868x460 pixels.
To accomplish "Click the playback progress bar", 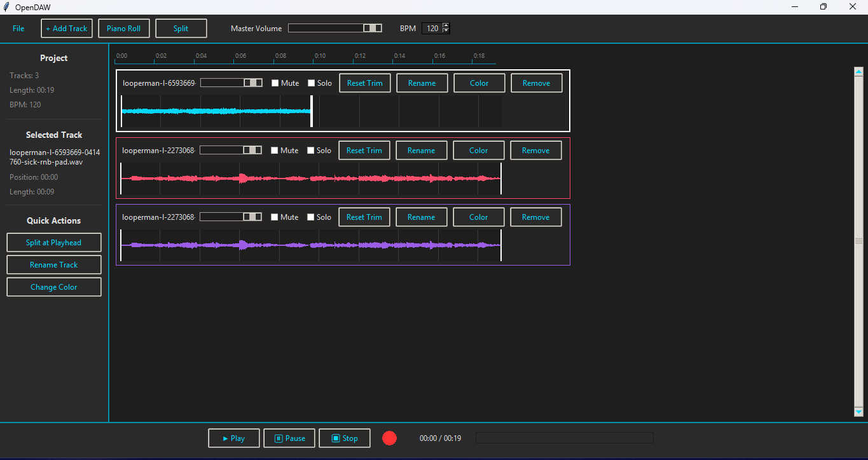I will pos(565,438).
